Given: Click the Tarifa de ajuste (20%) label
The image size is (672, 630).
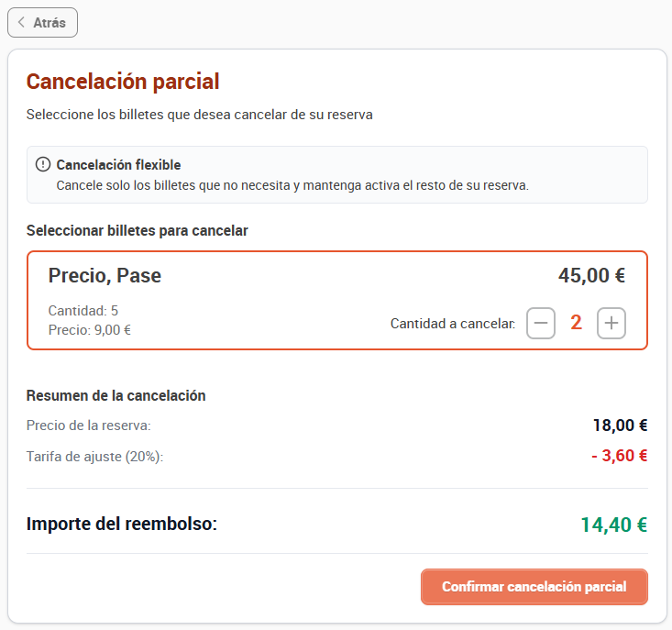Looking at the screenshot, I should tap(94, 457).
